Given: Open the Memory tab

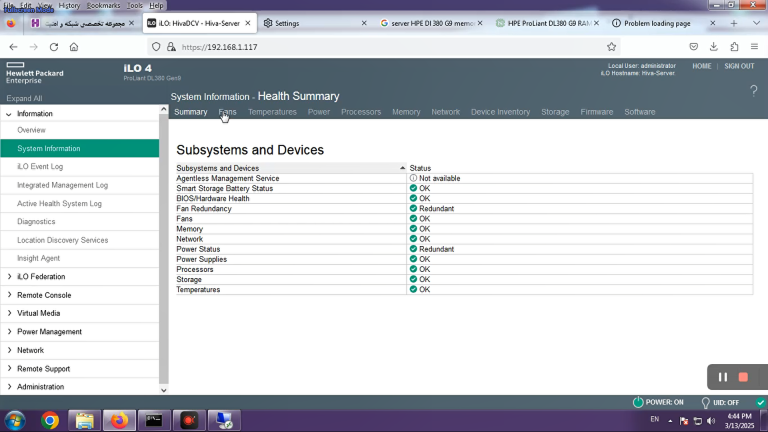Looking at the screenshot, I should 406,112.
